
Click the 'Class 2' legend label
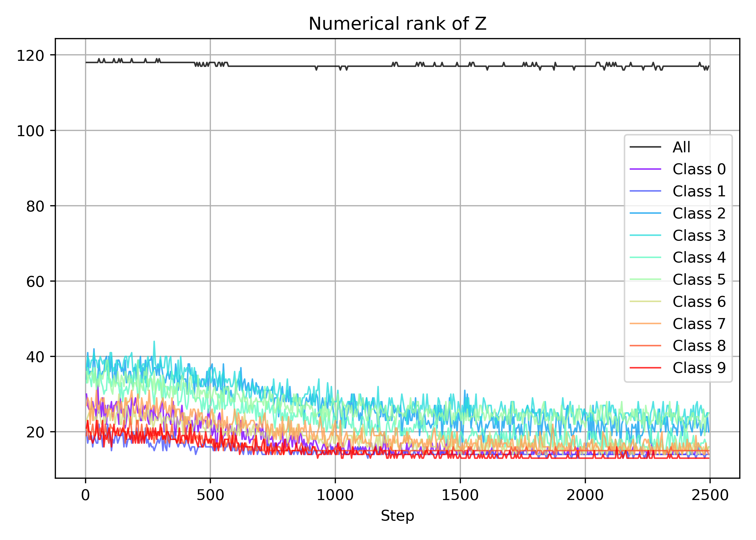pyautogui.click(x=699, y=213)
